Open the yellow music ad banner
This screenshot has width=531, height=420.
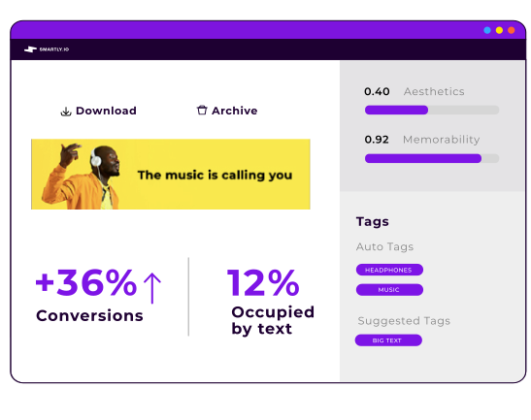[171, 174]
